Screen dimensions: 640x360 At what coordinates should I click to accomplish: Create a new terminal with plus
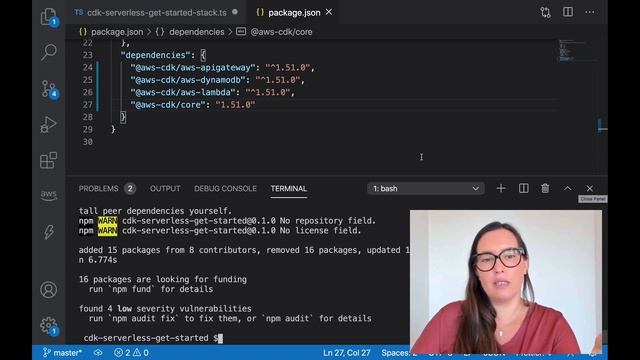point(501,188)
